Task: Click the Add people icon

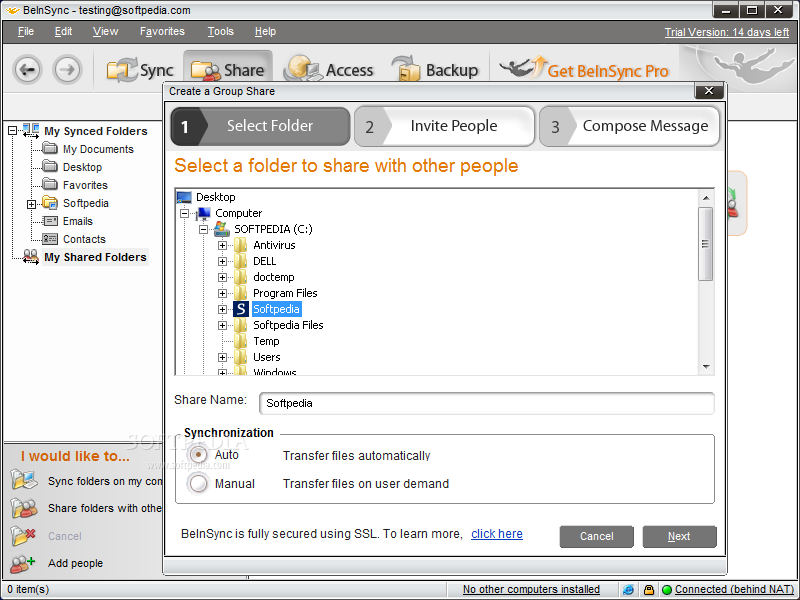Action: [23, 563]
